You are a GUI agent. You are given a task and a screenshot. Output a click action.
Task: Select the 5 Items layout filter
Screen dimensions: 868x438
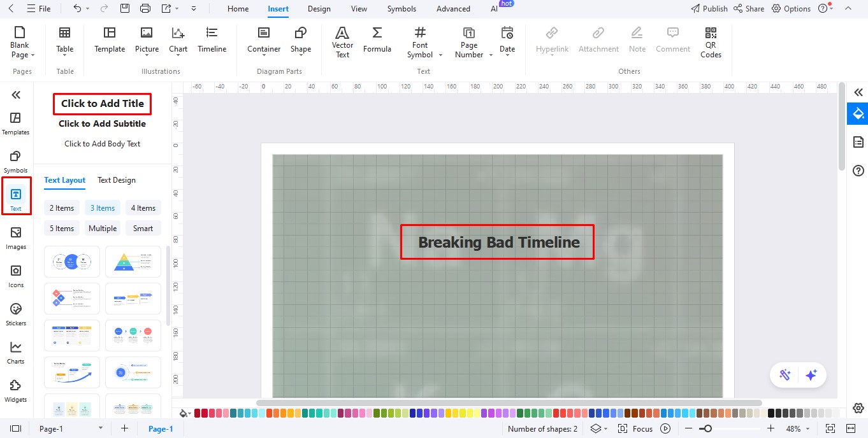(x=62, y=229)
